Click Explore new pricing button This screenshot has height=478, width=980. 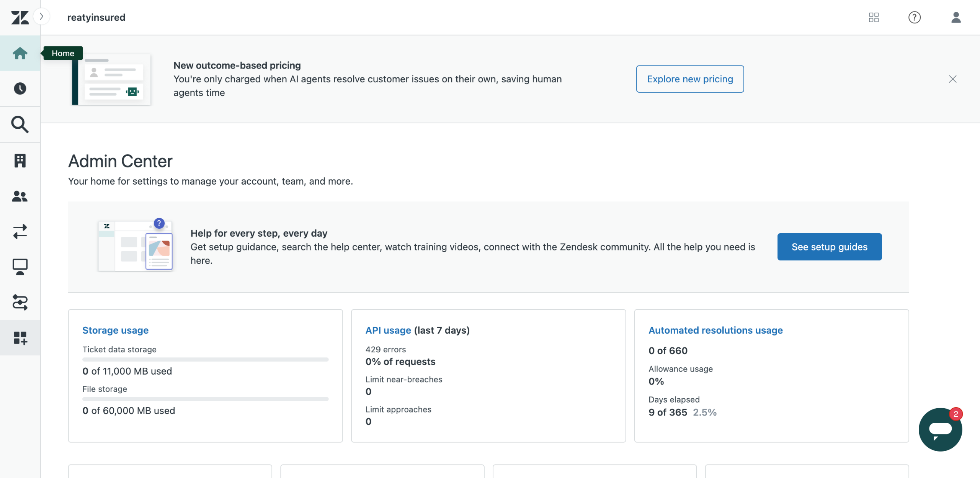[690, 79]
